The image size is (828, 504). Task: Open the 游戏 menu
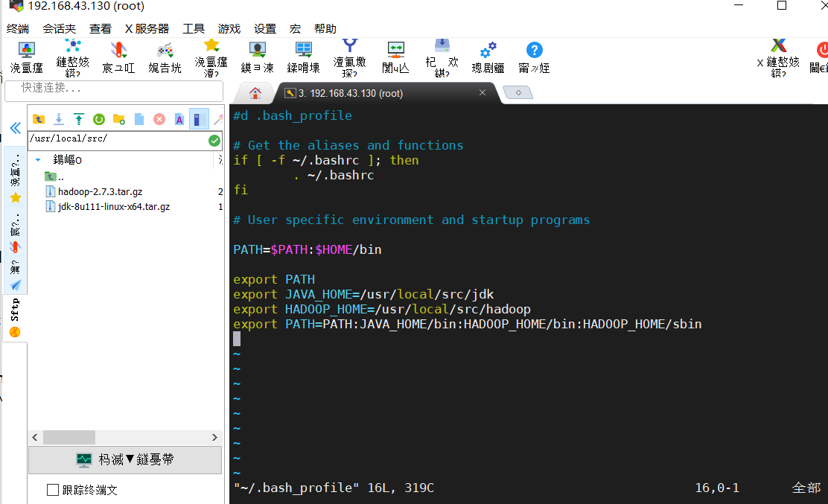[229, 28]
